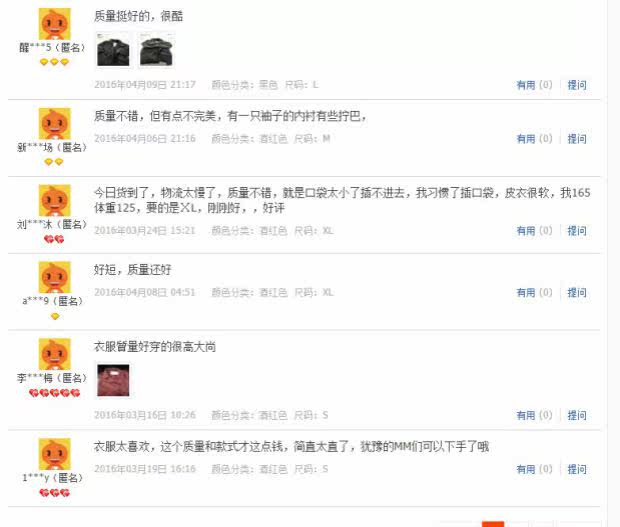Click the three yellow diamond icons under 醒***5
Viewport: 620px width, 527px height.
click(x=55, y=62)
